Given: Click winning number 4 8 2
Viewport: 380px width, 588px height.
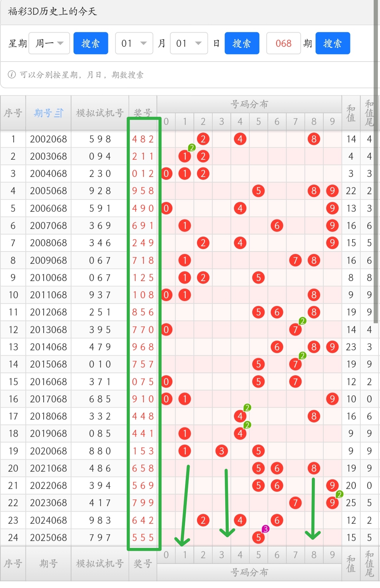Looking at the screenshot, I should 143,139.
